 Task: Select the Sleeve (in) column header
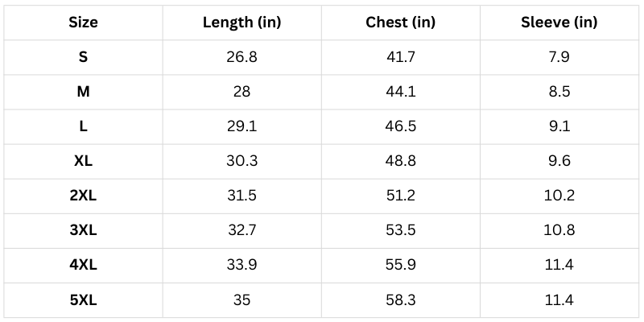[x=559, y=23]
